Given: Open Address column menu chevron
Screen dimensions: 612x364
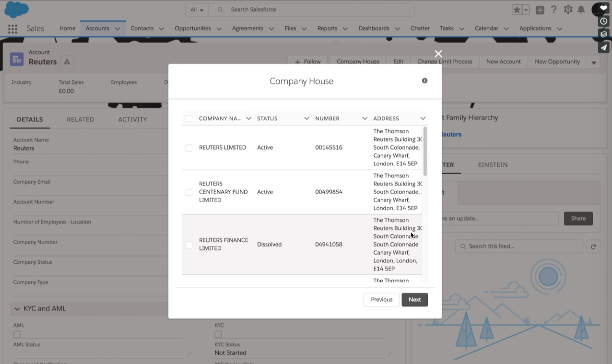Looking at the screenshot, I should (x=423, y=118).
